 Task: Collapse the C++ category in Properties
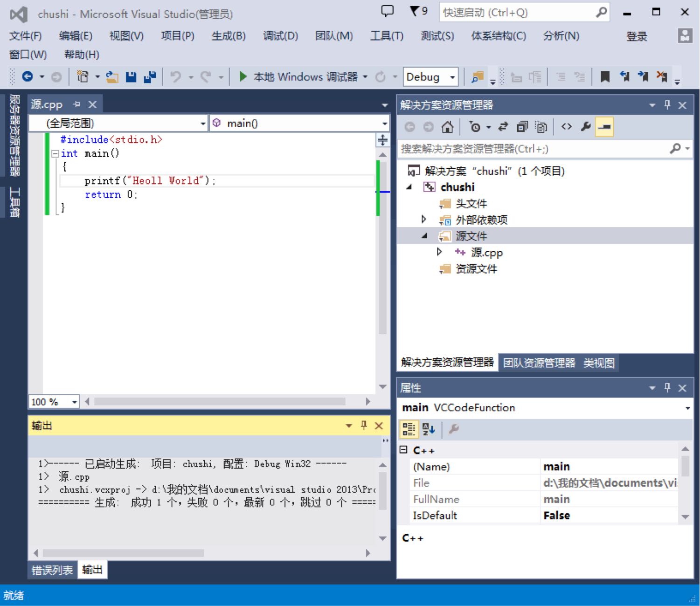pos(403,450)
